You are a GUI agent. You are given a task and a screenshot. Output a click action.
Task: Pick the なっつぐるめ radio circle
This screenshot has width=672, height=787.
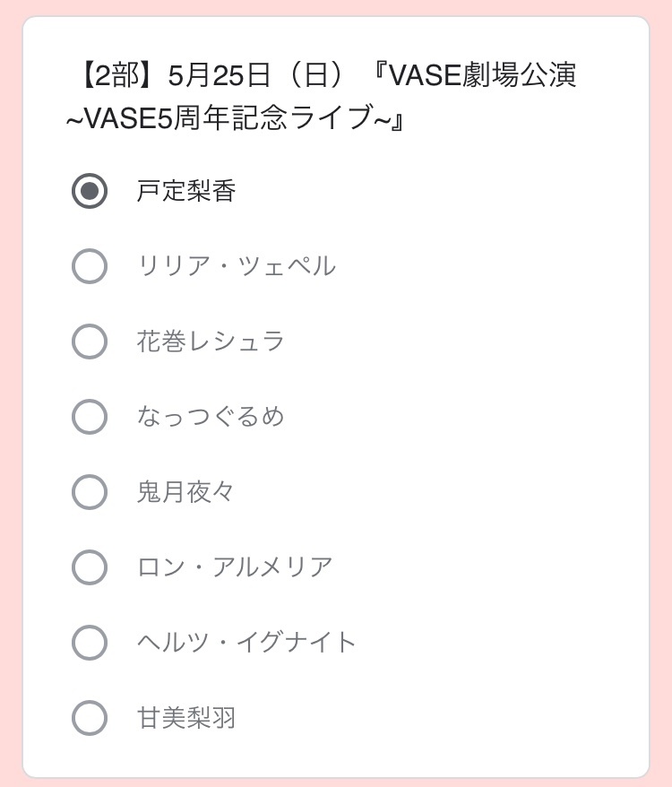click(x=90, y=417)
